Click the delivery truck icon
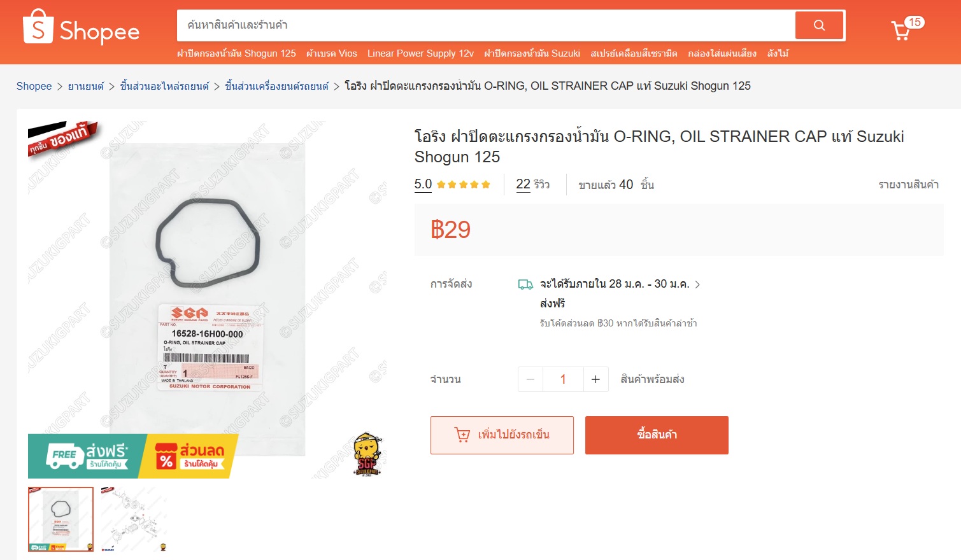 525,284
